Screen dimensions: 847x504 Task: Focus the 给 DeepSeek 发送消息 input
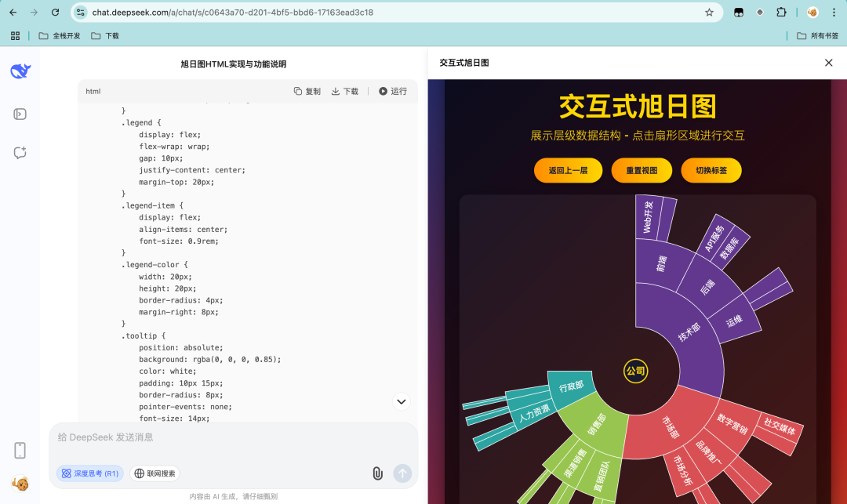point(234,437)
